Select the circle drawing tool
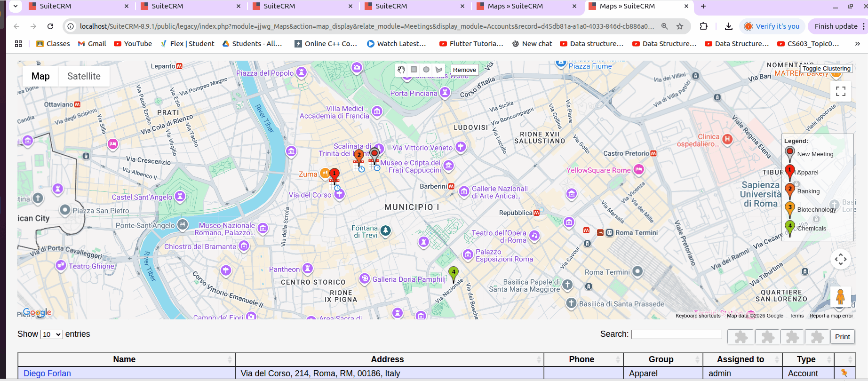This screenshot has height=381, width=868. coord(426,70)
